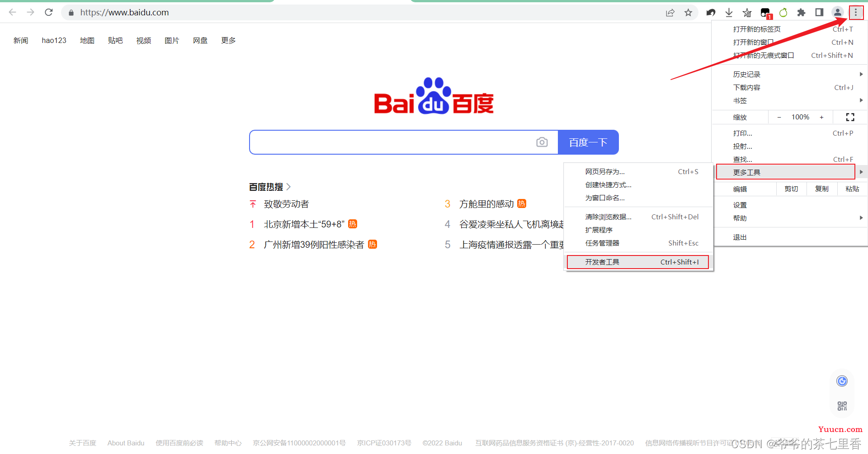Choose 扩展程序 in submenu
The width and height of the screenshot is (868, 454).
[639, 230]
